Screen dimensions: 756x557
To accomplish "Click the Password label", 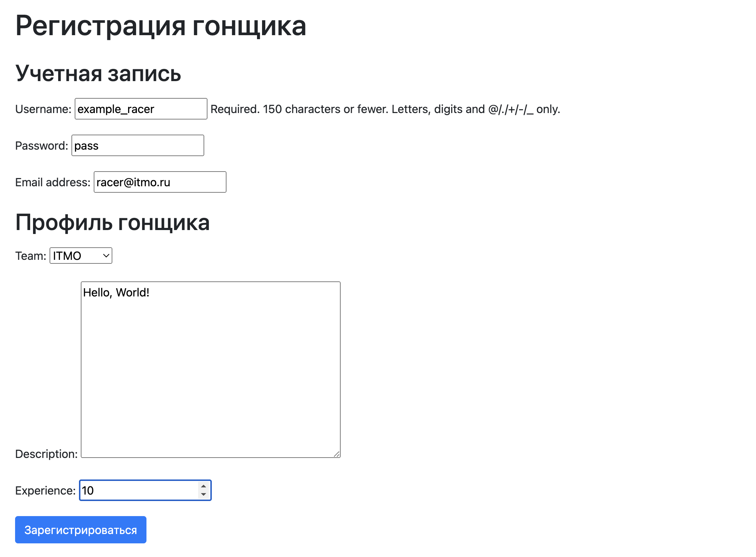I will point(42,146).
